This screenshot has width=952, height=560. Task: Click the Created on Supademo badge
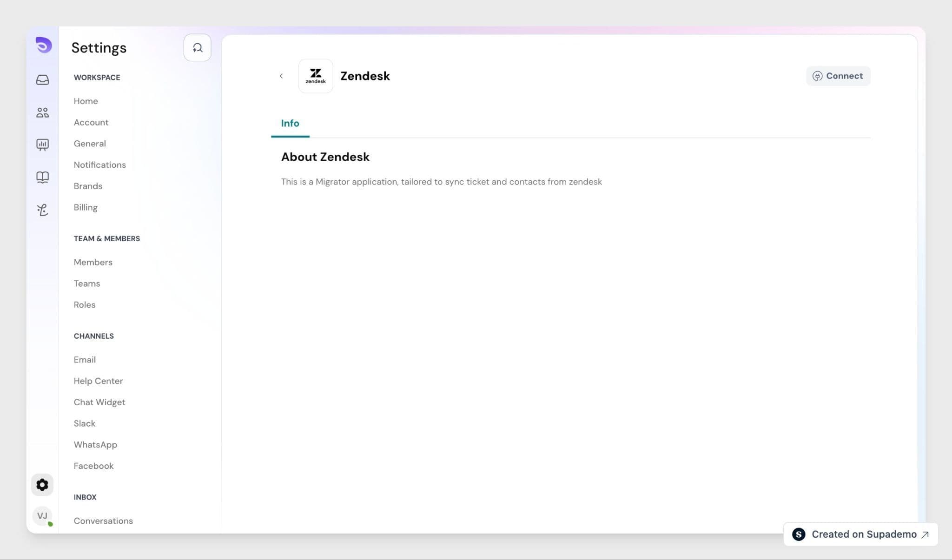pyautogui.click(x=860, y=534)
